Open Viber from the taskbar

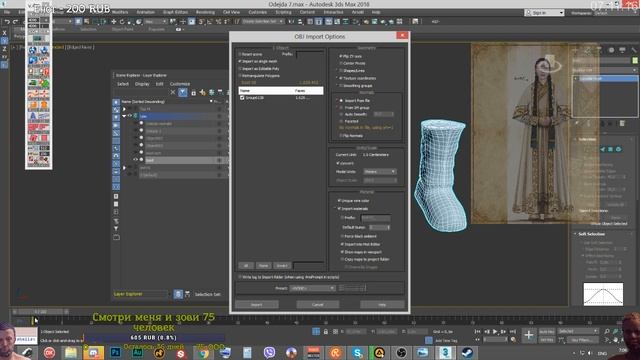(x=269, y=352)
